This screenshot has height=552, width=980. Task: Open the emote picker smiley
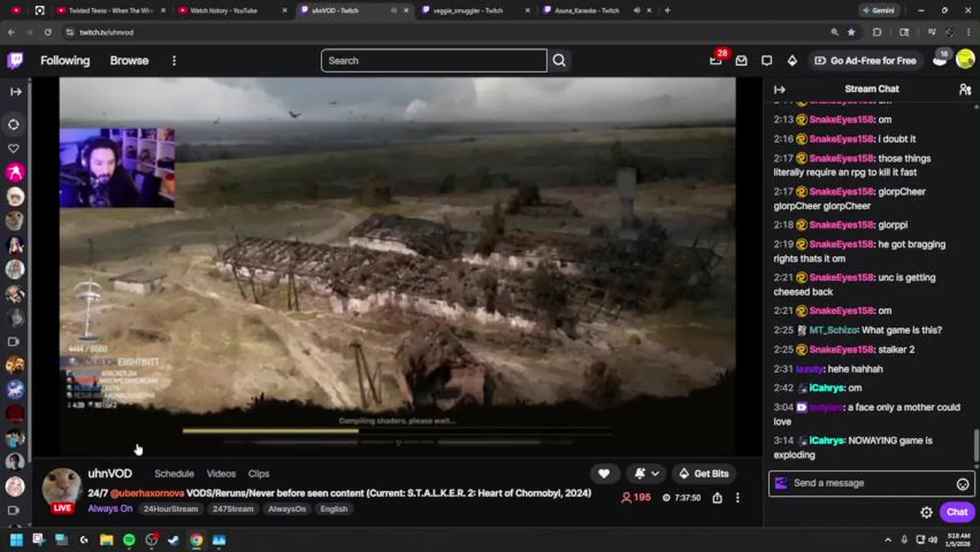[x=962, y=484]
